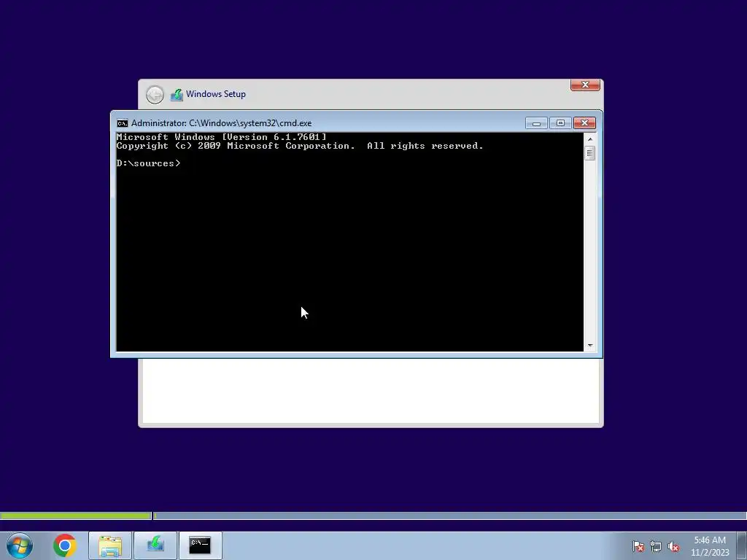Launch Google Chrome from the taskbar

(65, 545)
